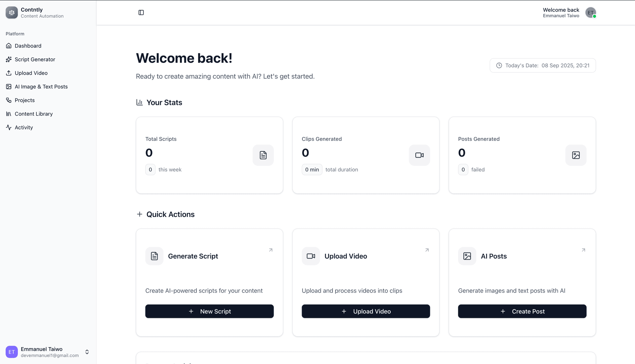Click the Create Post button

(x=522, y=311)
